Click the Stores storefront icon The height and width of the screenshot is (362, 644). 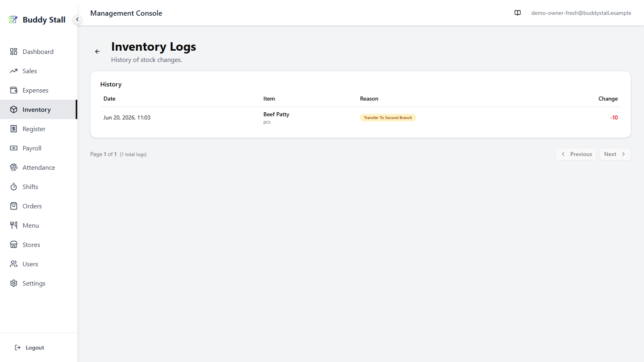pos(14,245)
